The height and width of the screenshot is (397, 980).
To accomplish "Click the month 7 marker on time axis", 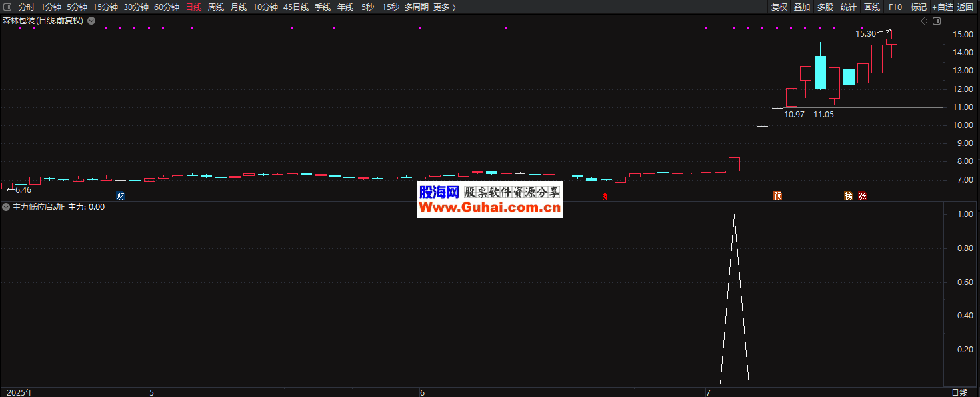I will [x=709, y=392].
